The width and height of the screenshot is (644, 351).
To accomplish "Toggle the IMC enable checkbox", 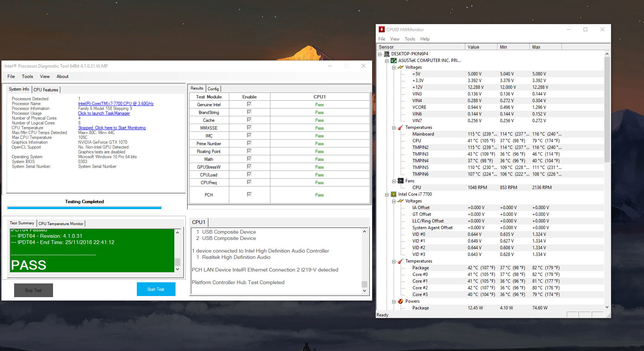I will pos(249,136).
